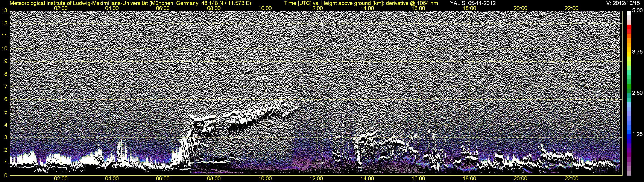Click the 22:00 label on the upper time axis
Screen dimensions: 644x182
[x=571, y=8]
